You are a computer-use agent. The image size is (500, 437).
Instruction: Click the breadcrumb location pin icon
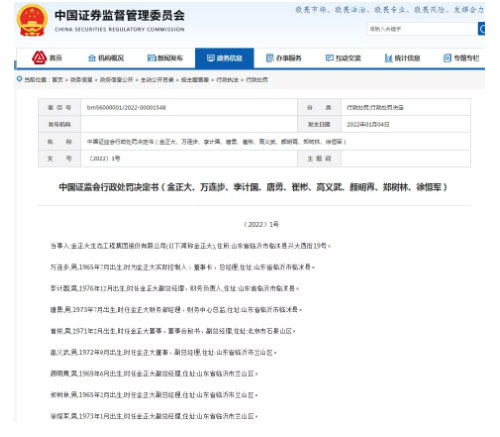19,79
